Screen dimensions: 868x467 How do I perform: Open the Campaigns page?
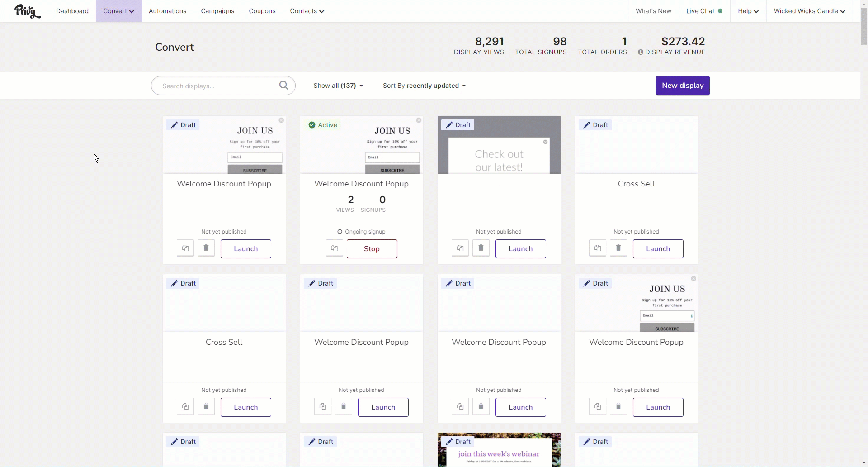[x=217, y=11]
